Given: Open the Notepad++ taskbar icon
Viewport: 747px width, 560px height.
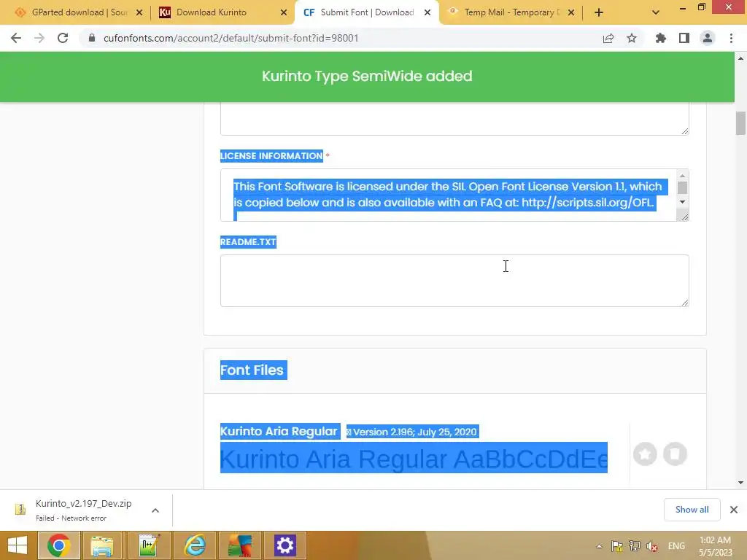Looking at the screenshot, I should click(149, 545).
